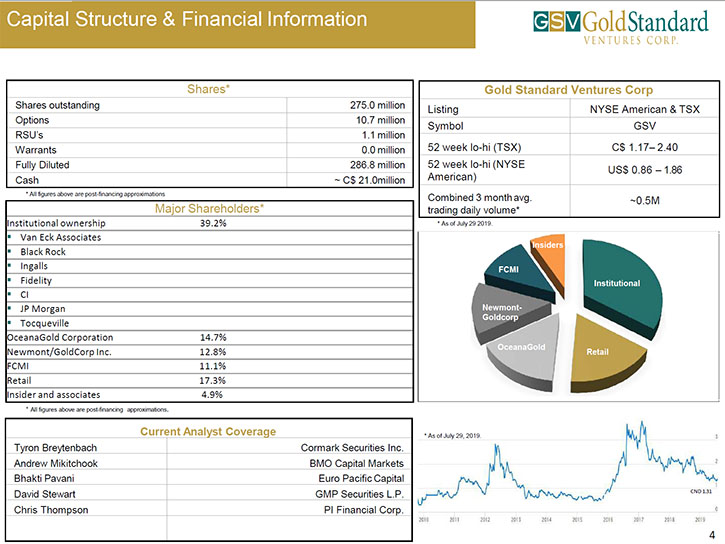
Task: Select the Shares outstanding row label
Action: pyautogui.click(x=57, y=105)
